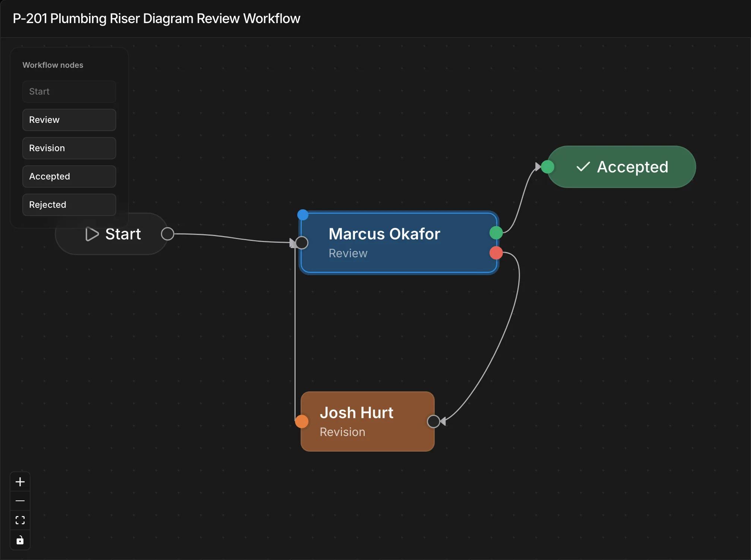The width and height of the screenshot is (751, 560).
Task: Select the Review item in Workflow nodes
Action: 69,120
